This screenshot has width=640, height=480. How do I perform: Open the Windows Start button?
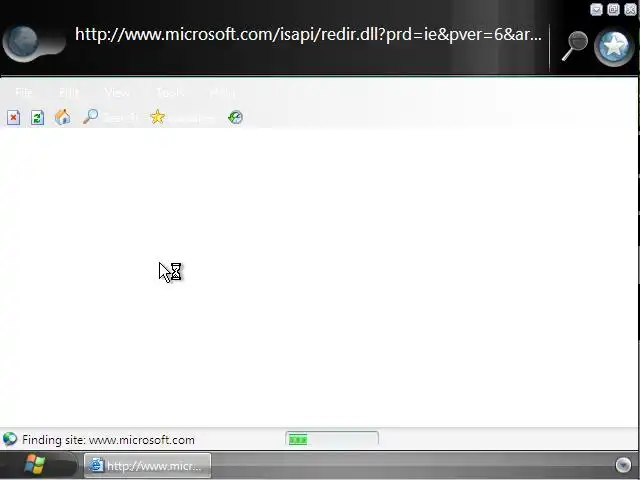(x=35, y=465)
